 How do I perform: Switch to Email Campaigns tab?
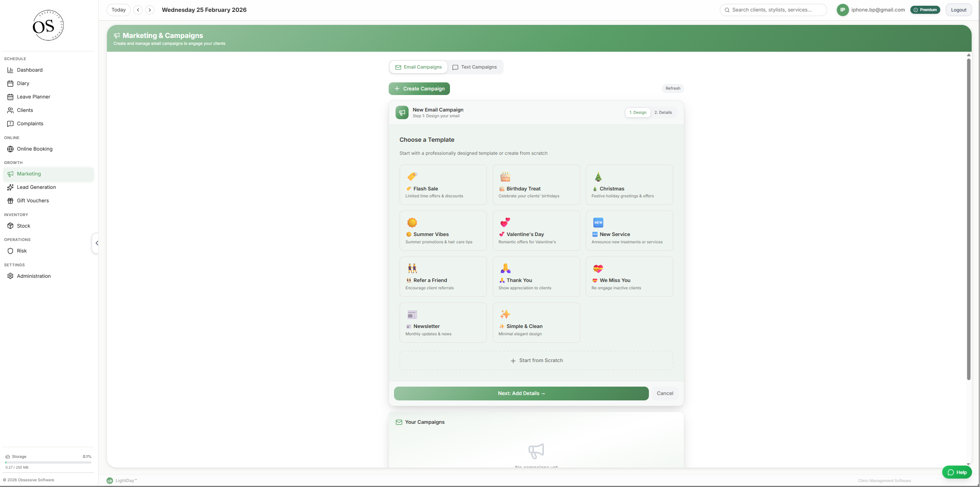click(x=419, y=67)
